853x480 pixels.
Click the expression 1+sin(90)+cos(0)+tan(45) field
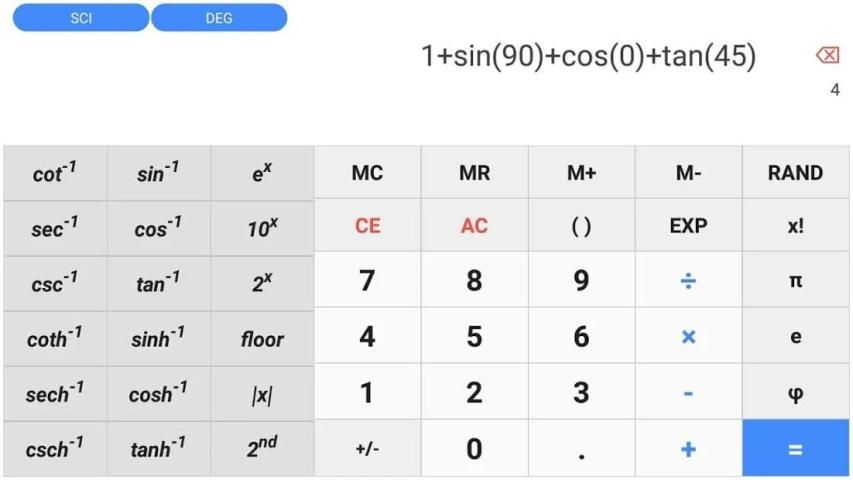pyautogui.click(x=588, y=56)
